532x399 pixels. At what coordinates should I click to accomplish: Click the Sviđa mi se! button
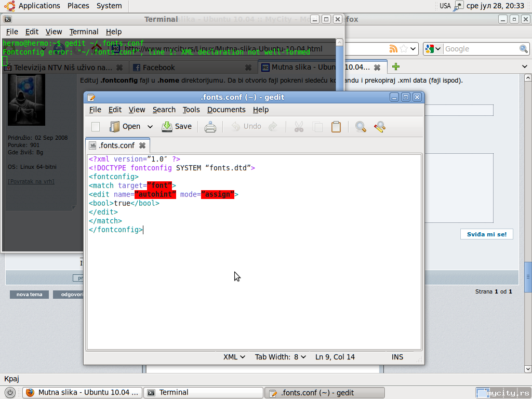[486, 234]
